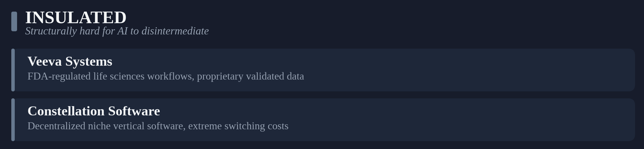Select the Constellation Software description line

158,126
